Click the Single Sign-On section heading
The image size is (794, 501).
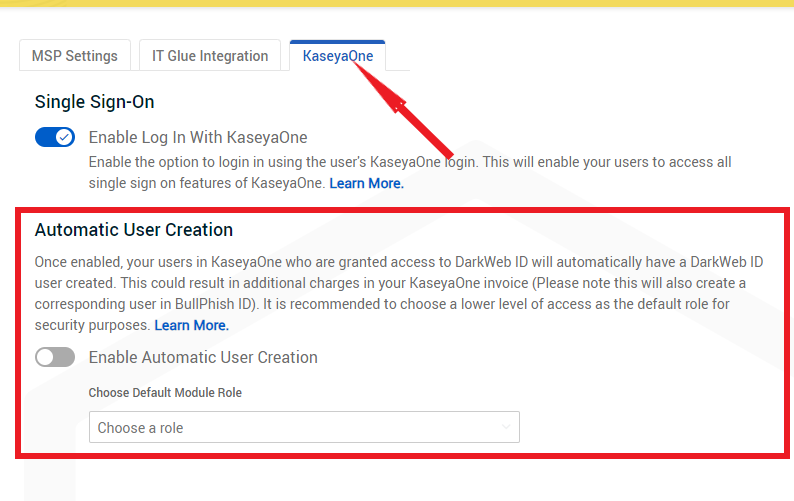click(x=94, y=102)
